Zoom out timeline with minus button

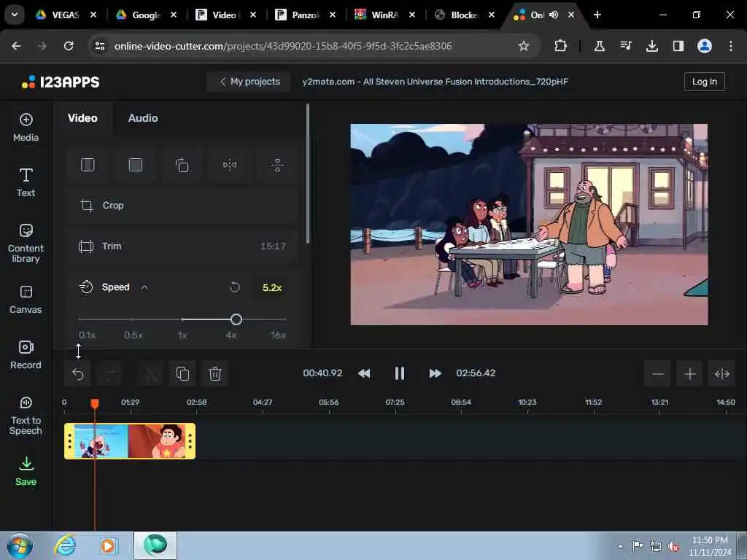click(658, 374)
